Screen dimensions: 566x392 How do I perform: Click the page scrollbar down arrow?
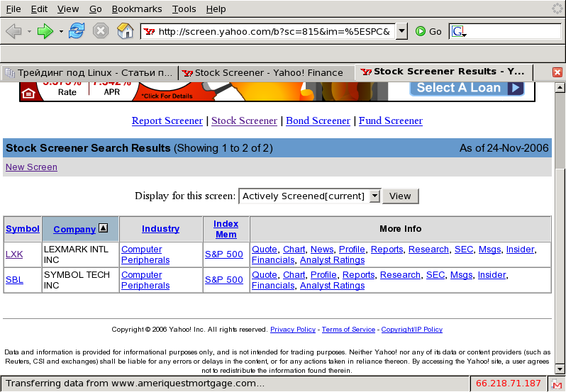coord(560,369)
